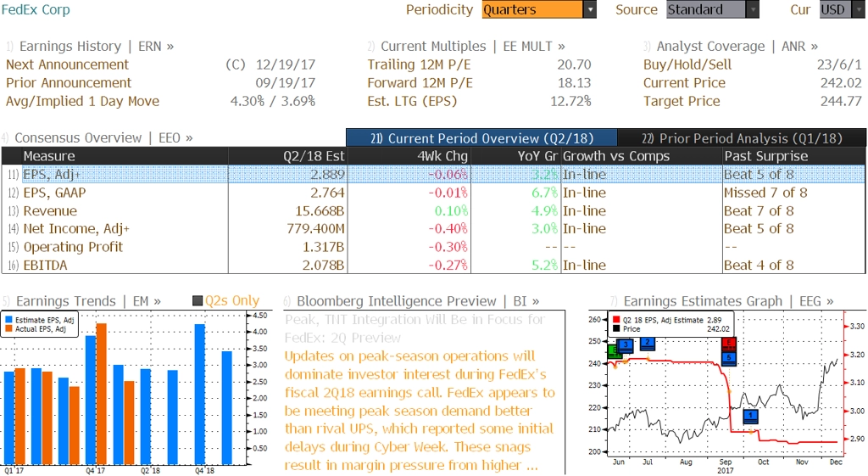Open Earnings Estimates Graph EEG link
Screen dimensions: 868x476
click(728, 301)
